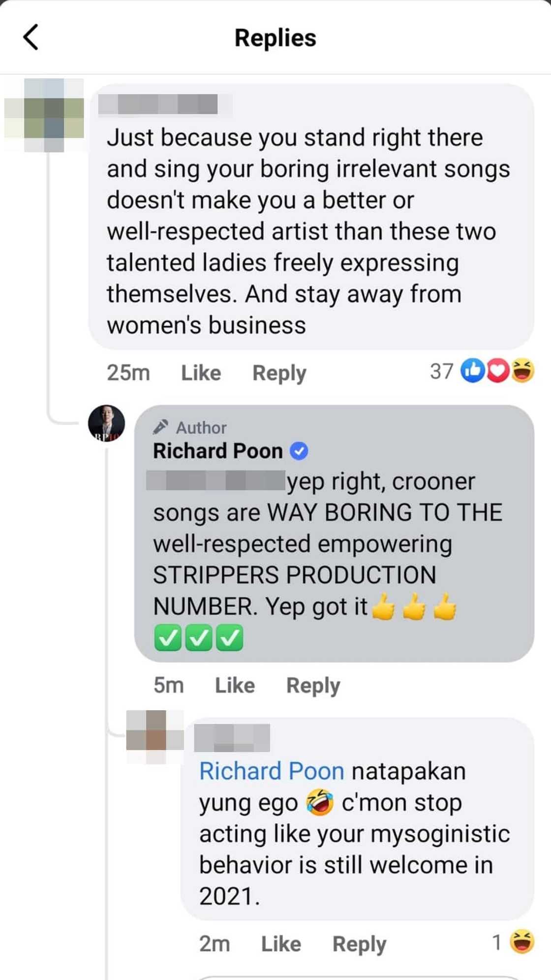Image resolution: width=551 pixels, height=980 pixels.
Task: Tap Richard Poon's profile picture
Action: (x=106, y=423)
